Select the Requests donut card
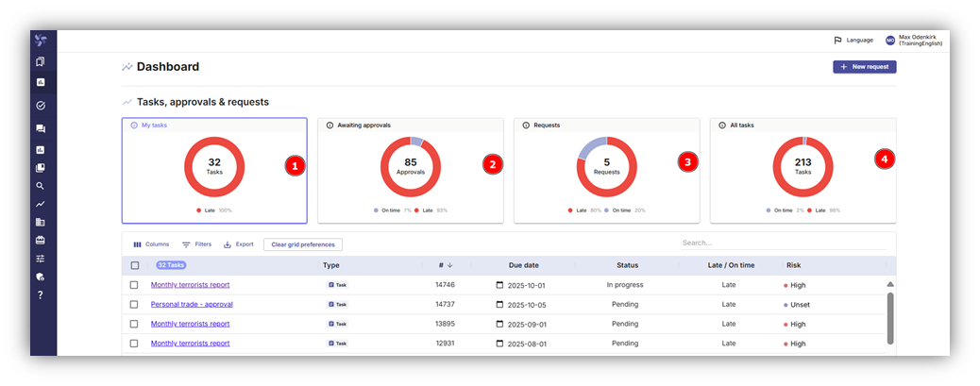The height and width of the screenshot is (386, 980). coord(607,171)
